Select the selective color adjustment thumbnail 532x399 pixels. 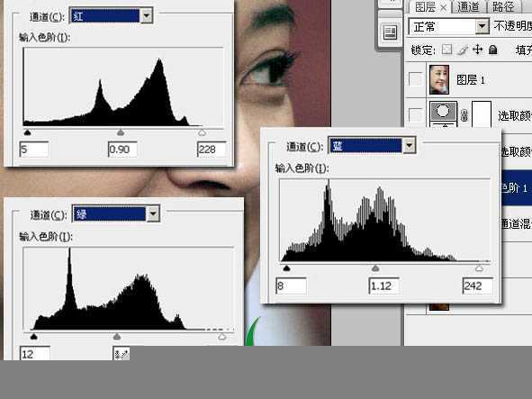pos(443,114)
